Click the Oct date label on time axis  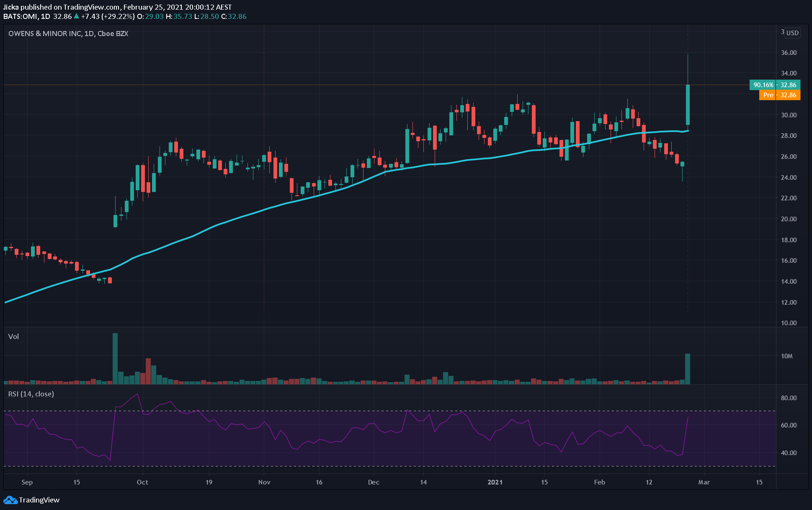tap(142, 482)
